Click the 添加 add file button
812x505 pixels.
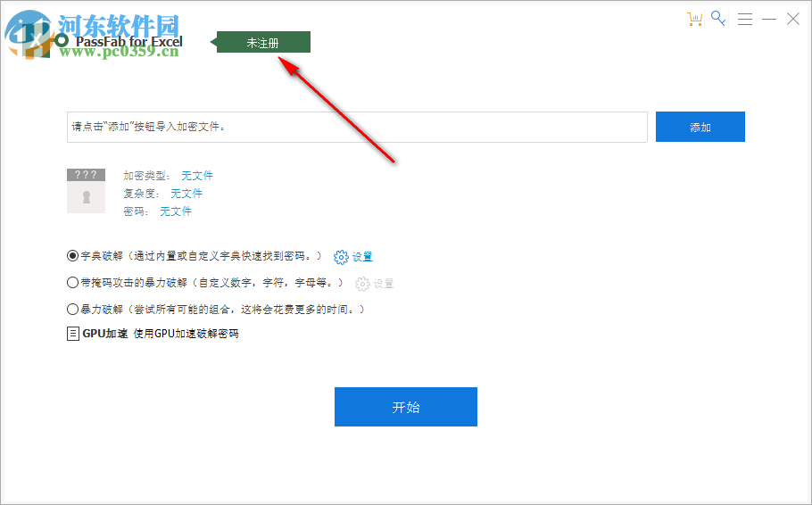[700, 127]
